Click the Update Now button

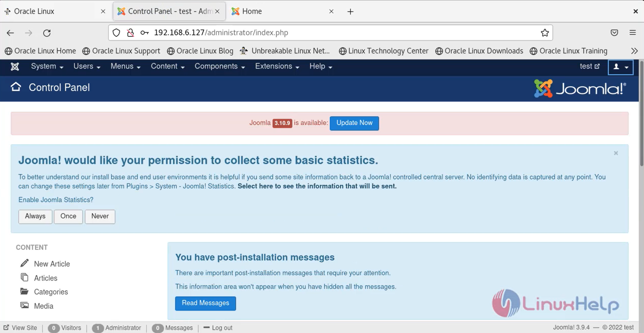click(x=354, y=123)
